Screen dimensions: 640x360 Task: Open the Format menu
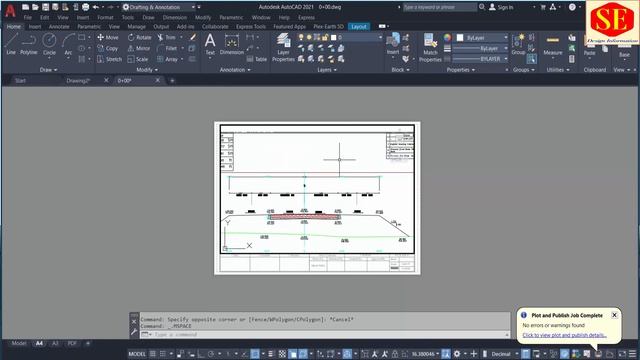105,18
